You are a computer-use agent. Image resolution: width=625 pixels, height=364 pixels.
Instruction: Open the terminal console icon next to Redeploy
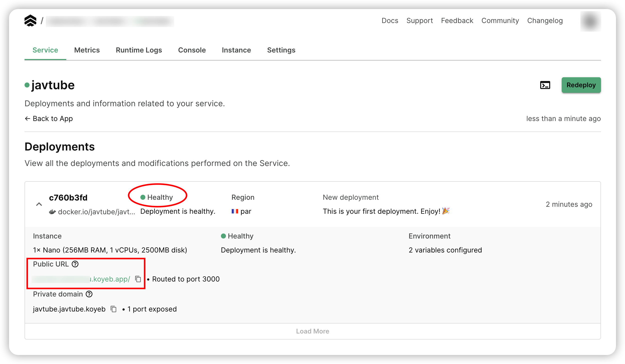[x=545, y=85]
